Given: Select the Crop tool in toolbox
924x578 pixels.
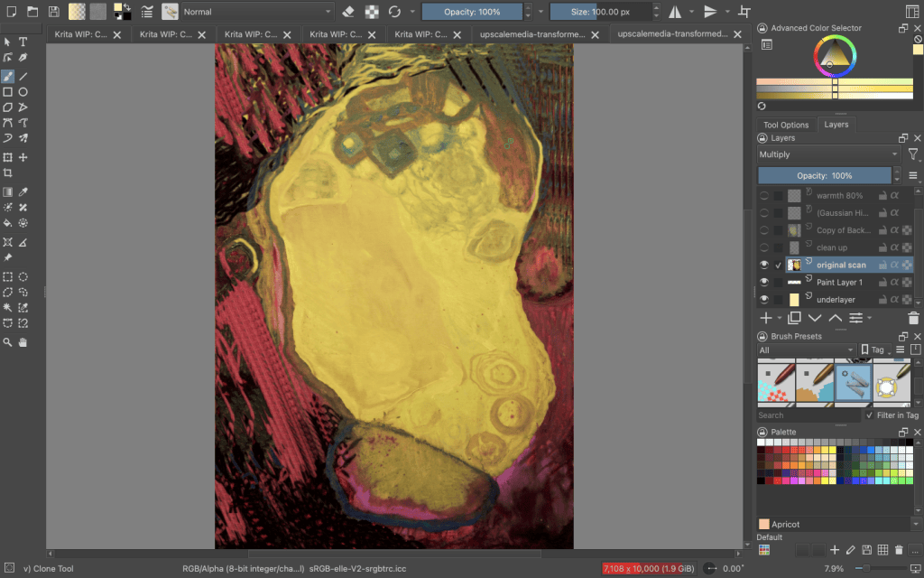Looking at the screenshot, I should click(7, 172).
